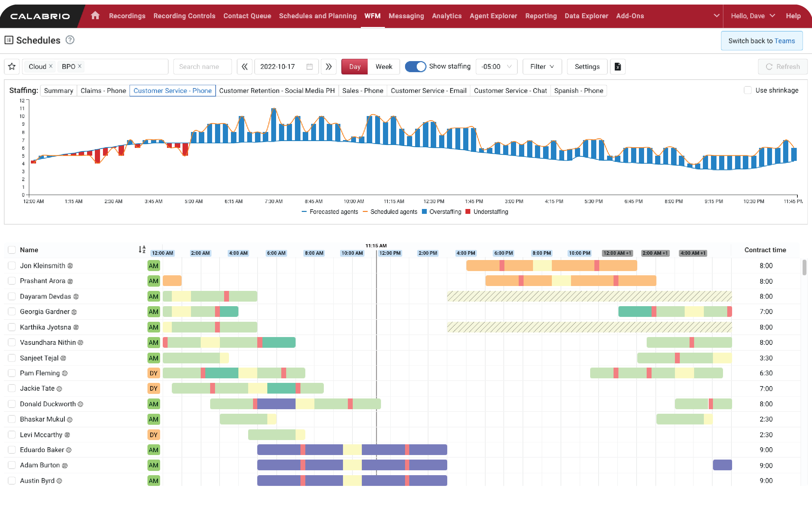Click the date picker backward navigation arrow

[x=245, y=66]
